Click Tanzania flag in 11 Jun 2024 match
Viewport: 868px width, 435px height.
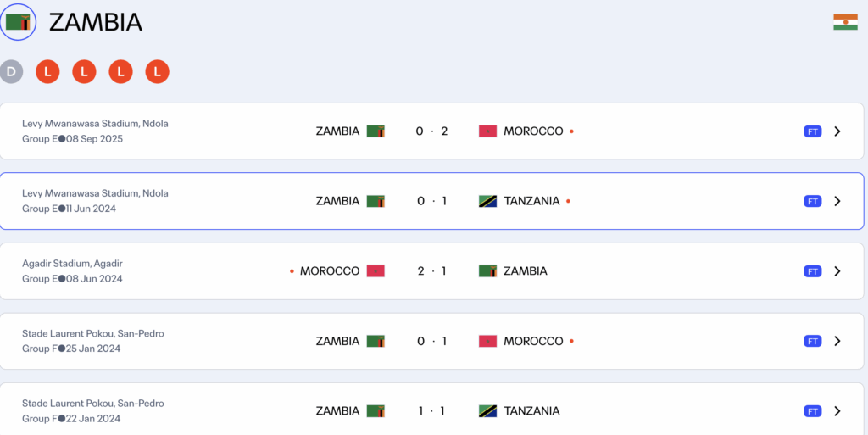coord(487,201)
